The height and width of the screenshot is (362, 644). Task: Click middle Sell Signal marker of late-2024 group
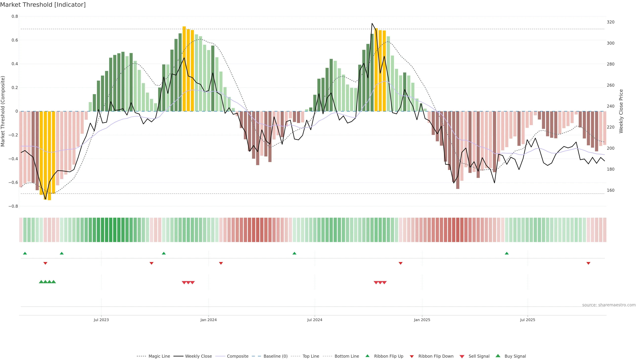(380, 283)
